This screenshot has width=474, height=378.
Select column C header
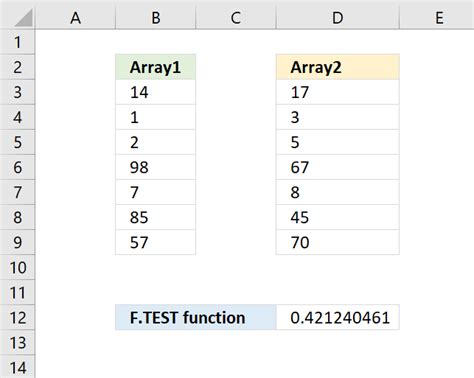(236, 18)
